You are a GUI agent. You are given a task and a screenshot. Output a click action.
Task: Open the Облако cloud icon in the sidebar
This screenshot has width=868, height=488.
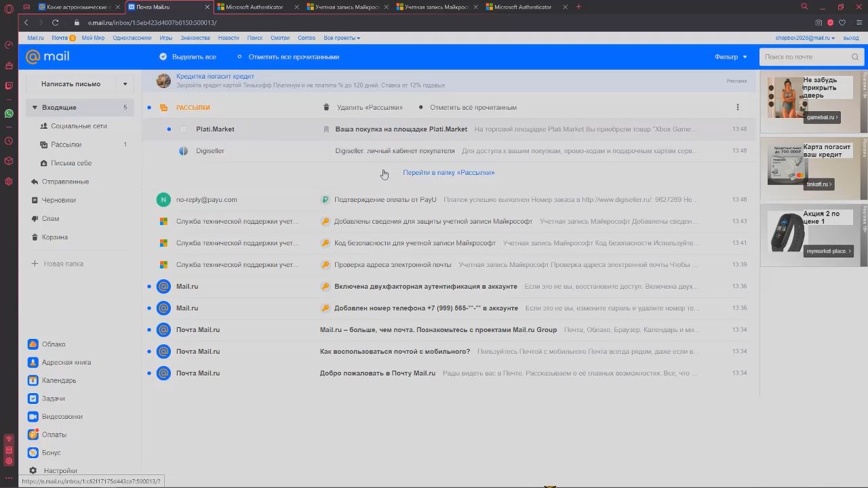coord(33,344)
